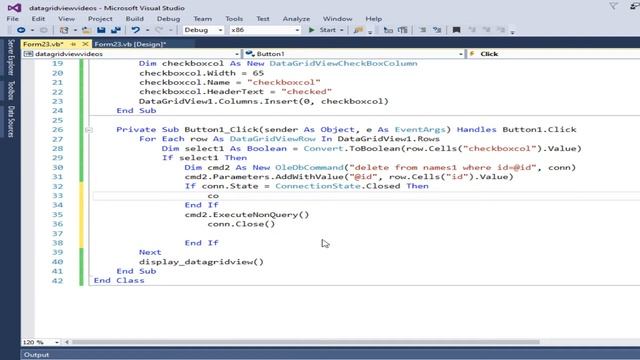Clear all bookmarks icon
Image resolution: width=640 pixels, height=360 pixels.
(x=501, y=30)
